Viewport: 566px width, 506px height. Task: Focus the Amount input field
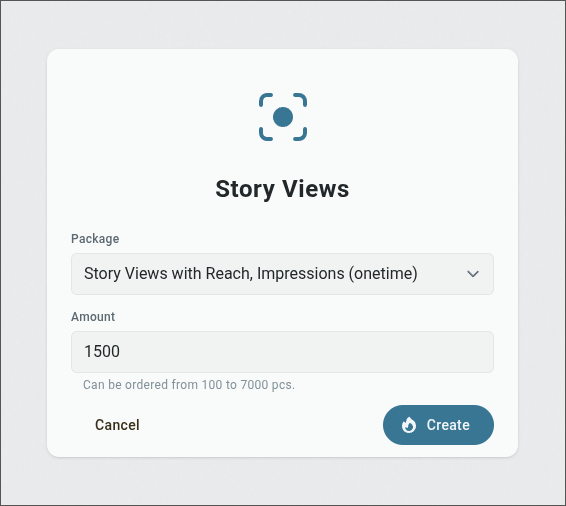282,352
